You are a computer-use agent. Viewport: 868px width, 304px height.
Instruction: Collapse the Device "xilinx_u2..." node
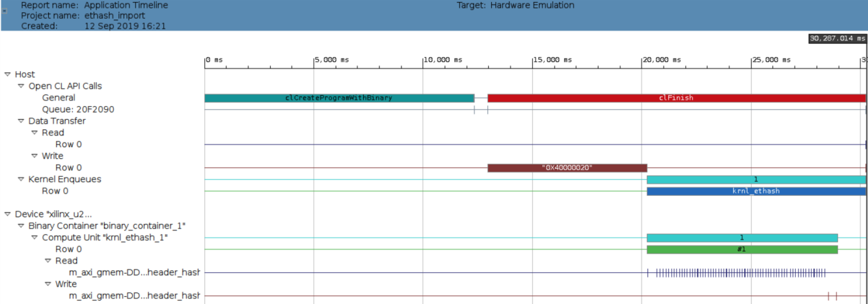(x=8, y=214)
